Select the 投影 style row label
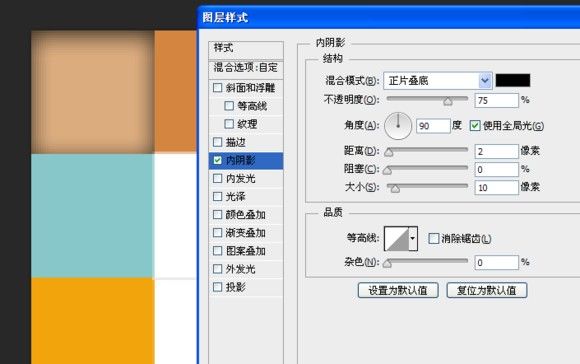Image resolution: width=580 pixels, height=364 pixels. pos(236,287)
